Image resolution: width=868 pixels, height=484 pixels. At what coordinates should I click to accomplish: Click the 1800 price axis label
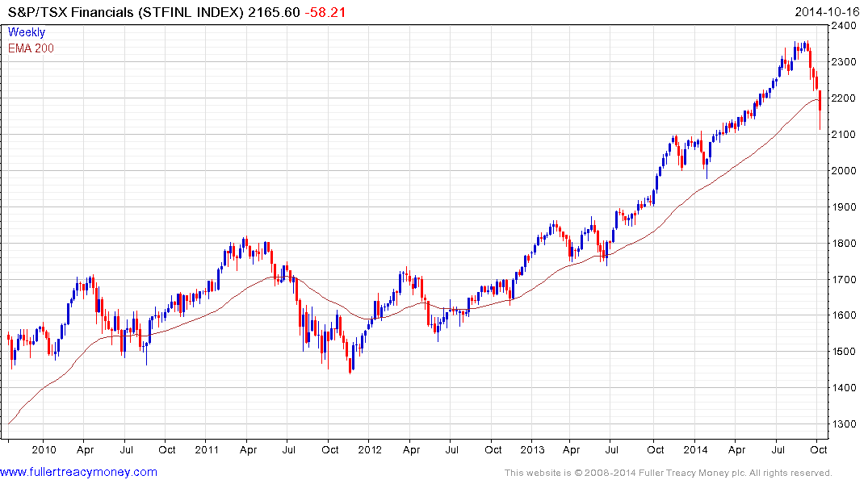coord(844,243)
